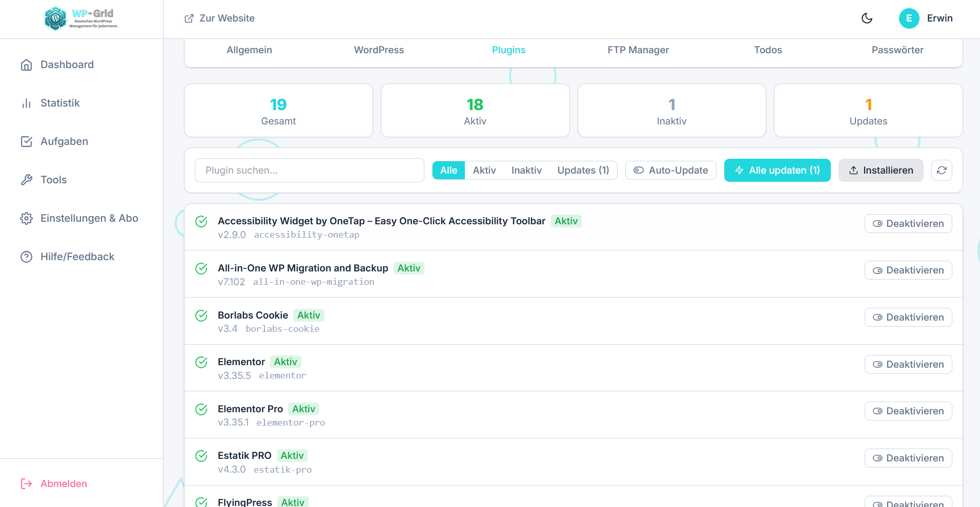
Task: Open Dashboard from the sidebar
Action: click(x=67, y=65)
